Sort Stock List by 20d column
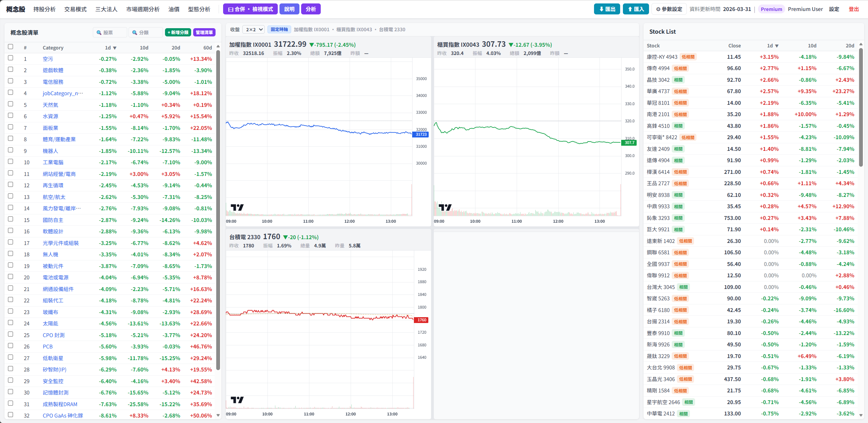The image size is (868, 423). tap(850, 46)
